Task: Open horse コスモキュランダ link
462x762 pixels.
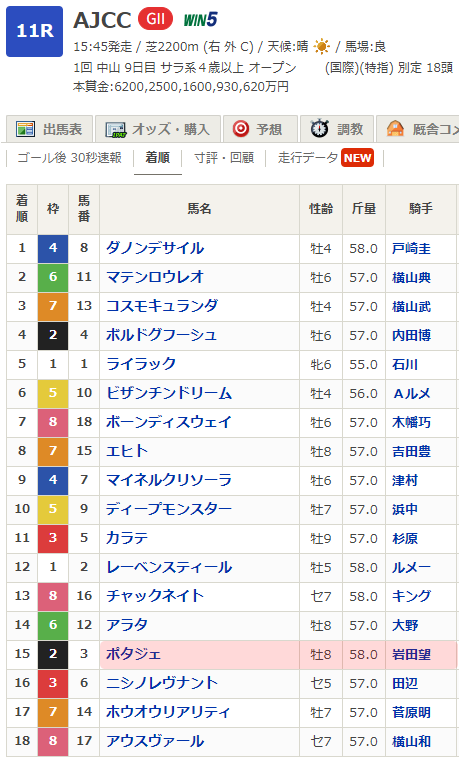Action: tap(162, 306)
